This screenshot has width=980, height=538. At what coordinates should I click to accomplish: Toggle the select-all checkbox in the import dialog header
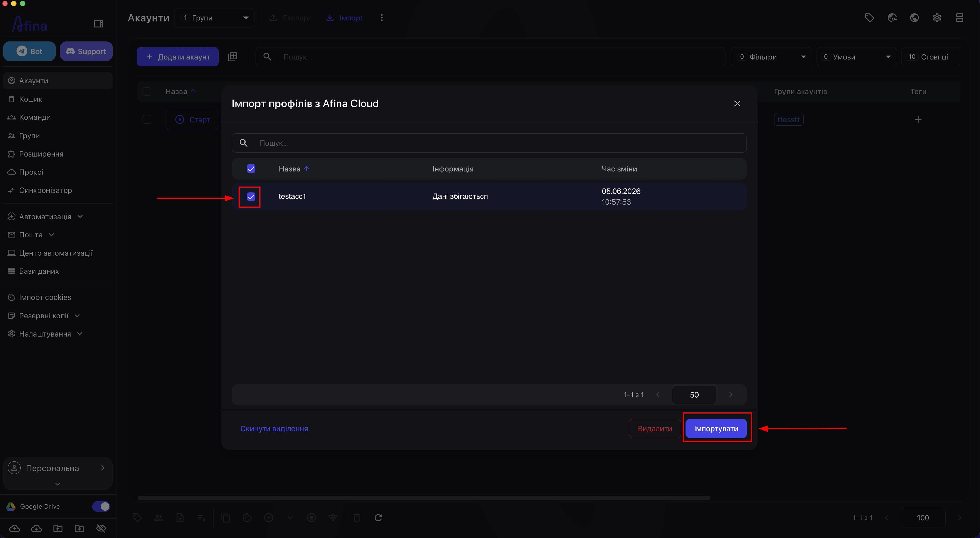pyautogui.click(x=251, y=169)
